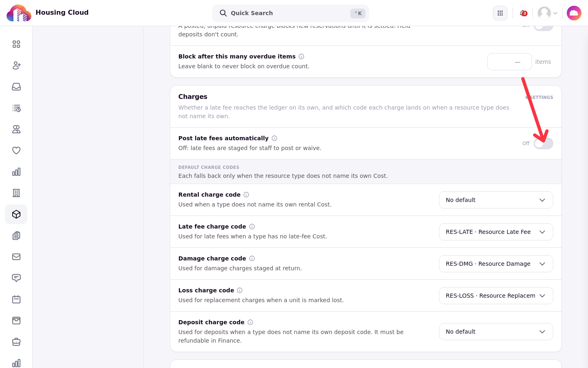Open the inbox tray sidebar icon
The width and height of the screenshot is (588, 368).
coord(16,87)
